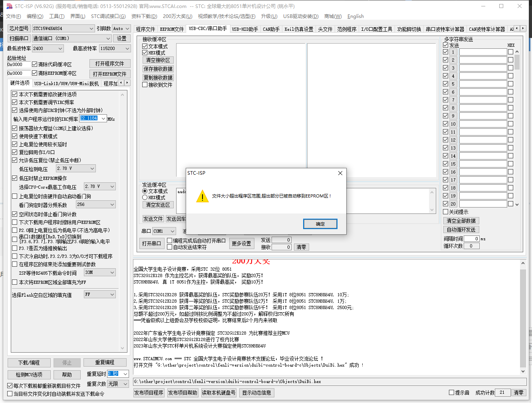Image resolution: width=532 pixels, height=403 pixels.
Task: Open the 文件(F) menu
Action: (x=14, y=16)
